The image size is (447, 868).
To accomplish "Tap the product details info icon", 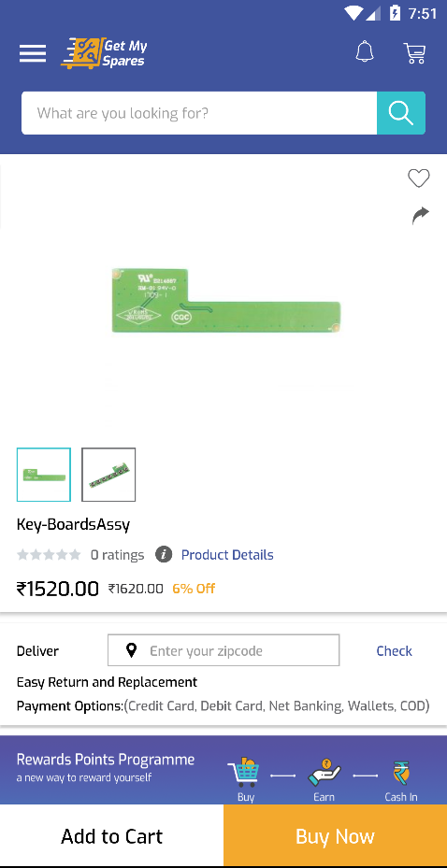I will [x=164, y=554].
